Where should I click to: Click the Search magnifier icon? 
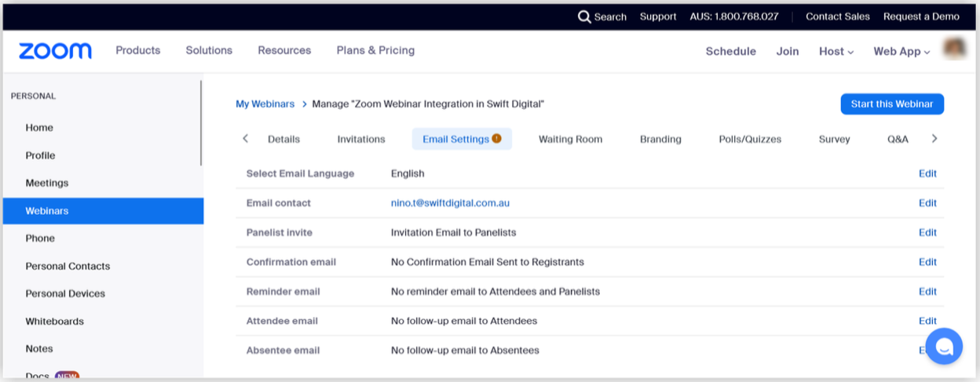click(584, 16)
